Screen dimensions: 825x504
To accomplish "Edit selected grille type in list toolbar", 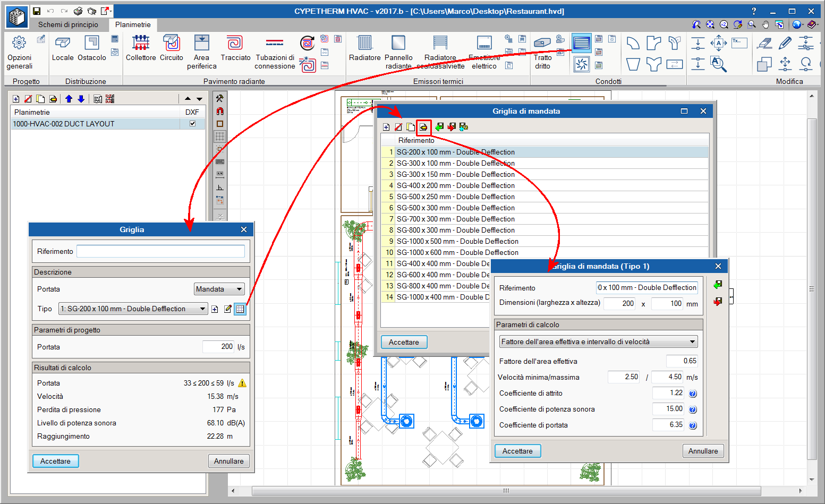I will (x=423, y=127).
